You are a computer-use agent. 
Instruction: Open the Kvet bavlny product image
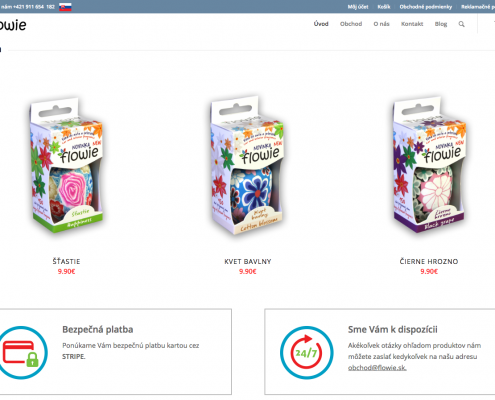tap(248, 165)
